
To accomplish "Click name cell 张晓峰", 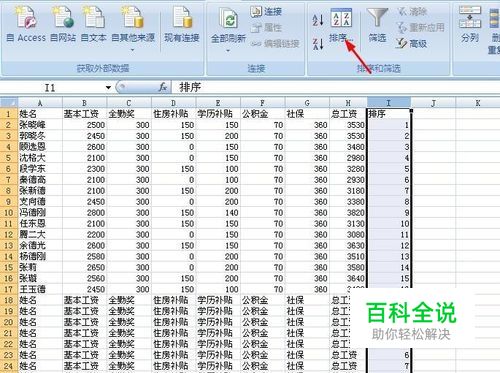I will [x=40, y=125].
